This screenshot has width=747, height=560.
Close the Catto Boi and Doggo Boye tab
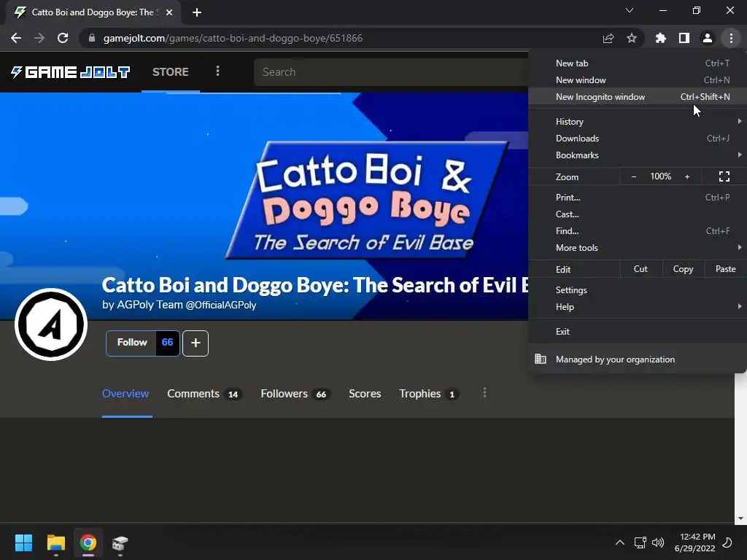click(x=169, y=12)
